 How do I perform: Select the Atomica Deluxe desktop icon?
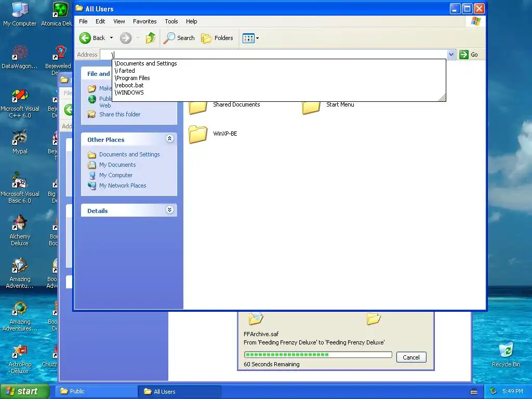click(x=57, y=14)
